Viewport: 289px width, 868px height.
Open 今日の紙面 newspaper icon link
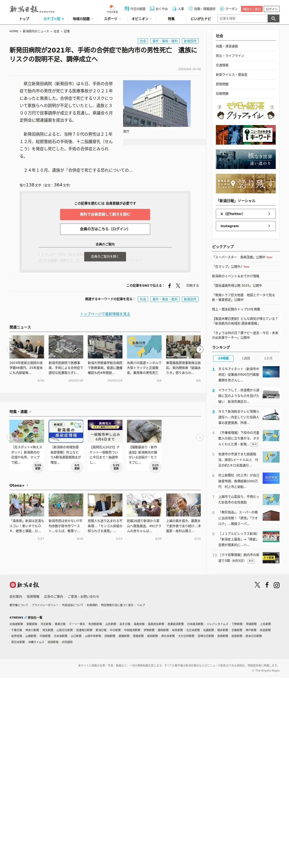click(x=135, y=9)
